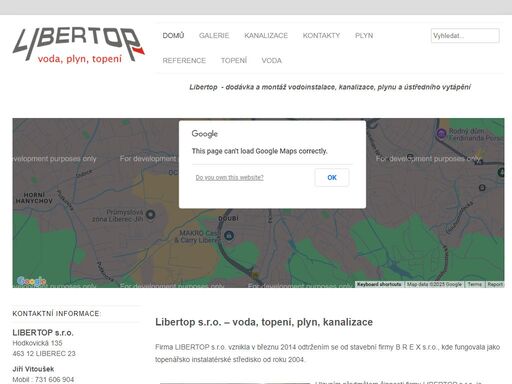Focus the Vyhledat search field
The image size is (512, 384).
[x=465, y=36]
